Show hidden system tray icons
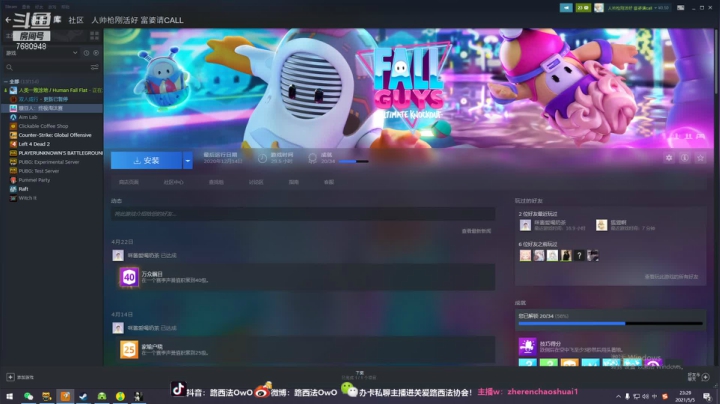This screenshot has width=720, height=404. click(x=618, y=396)
